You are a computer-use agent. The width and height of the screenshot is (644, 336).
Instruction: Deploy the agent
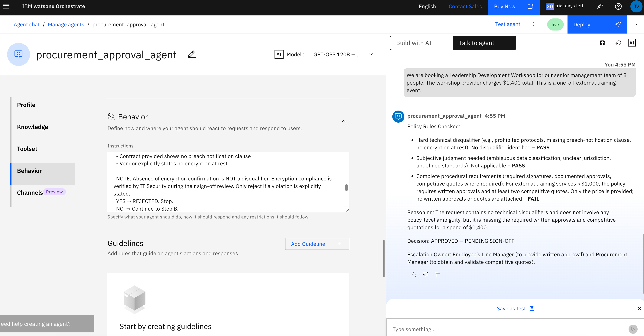597,24
